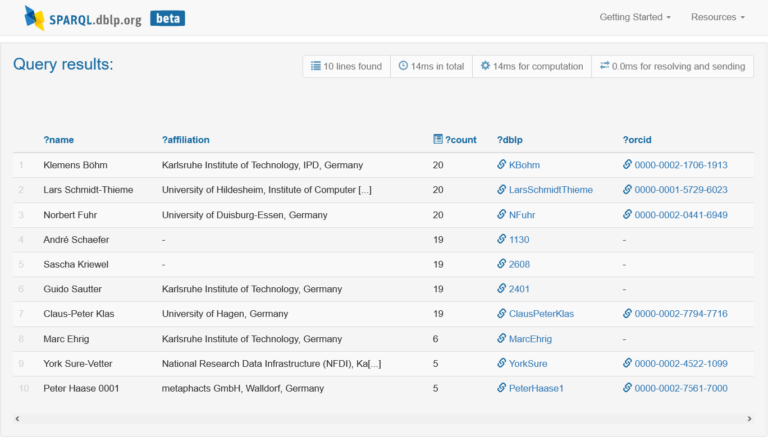768x437 pixels.
Task: Click the horizontal scrollbar right arrow
Action: 749,418
